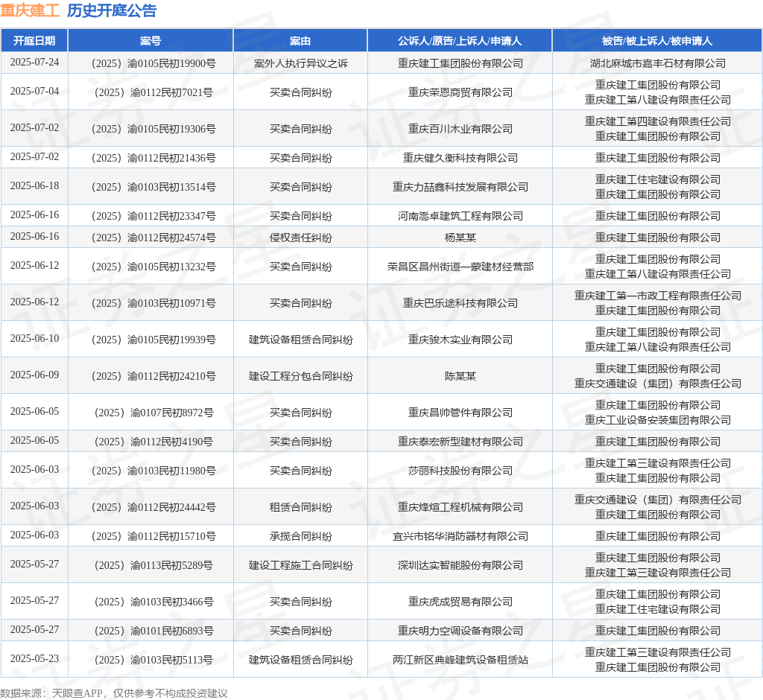Image resolution: width=763 pixels, height=700 pixels.
Task: Click plaintiff 重庆巴乐途科技有限公司
Action: pos(460,303)
